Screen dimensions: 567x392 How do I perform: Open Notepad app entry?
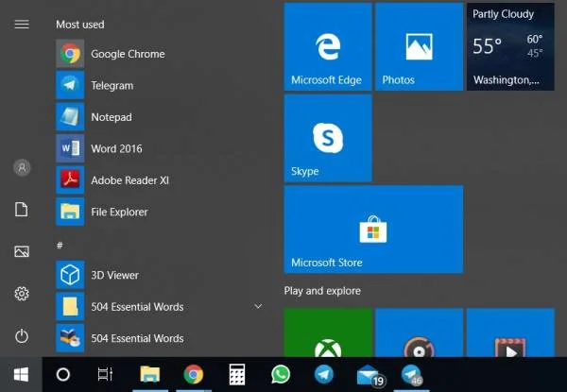point(159,117)
